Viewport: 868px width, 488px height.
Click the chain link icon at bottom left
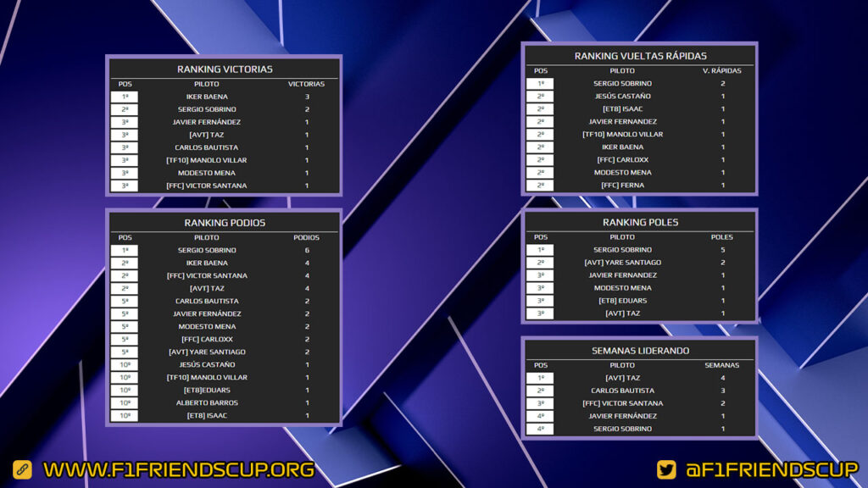tap(22, 469)
